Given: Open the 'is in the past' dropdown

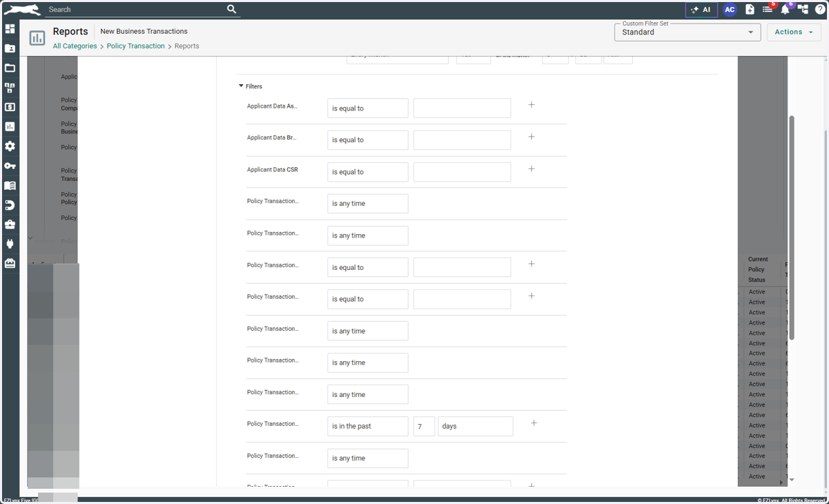Looking at the screenshot, I should click(368, 426).
